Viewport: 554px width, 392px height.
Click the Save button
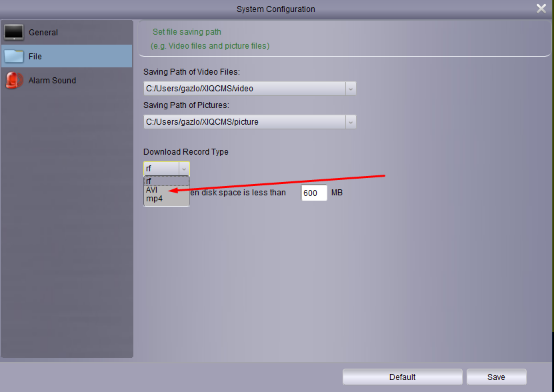pos(497,377)
